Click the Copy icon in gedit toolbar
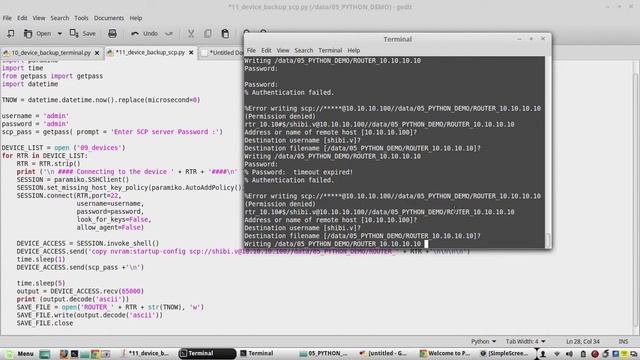Viewport: 640px width, 360px height. click(208, 33)
